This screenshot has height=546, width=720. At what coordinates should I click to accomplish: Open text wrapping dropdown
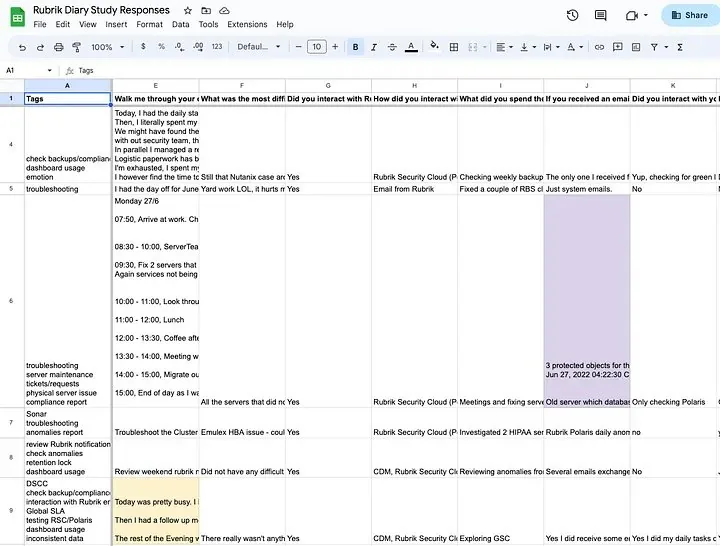pyautogui.click(x=551, y=47)
